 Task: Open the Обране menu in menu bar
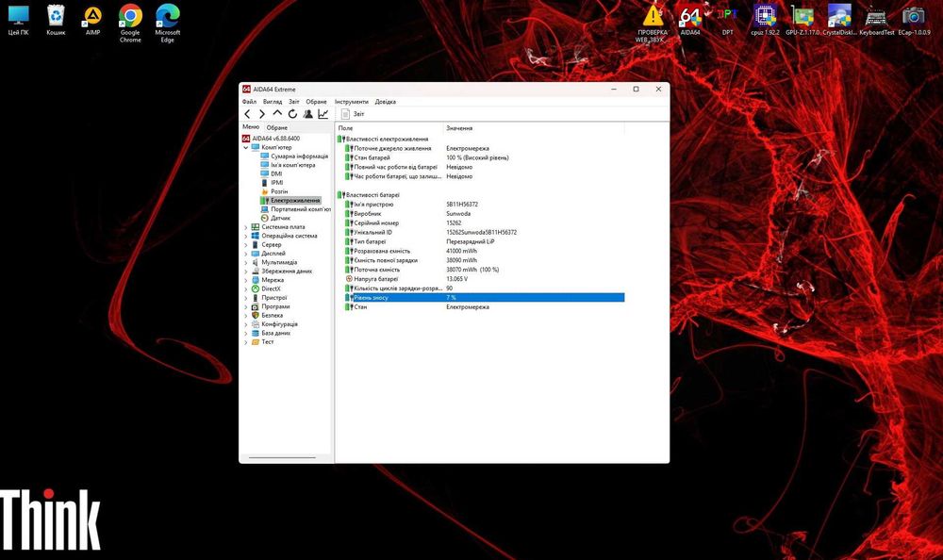[x=316, y=102]
